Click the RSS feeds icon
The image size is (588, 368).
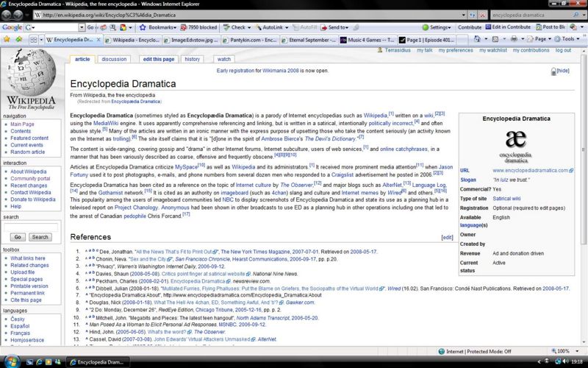(495, 39)
